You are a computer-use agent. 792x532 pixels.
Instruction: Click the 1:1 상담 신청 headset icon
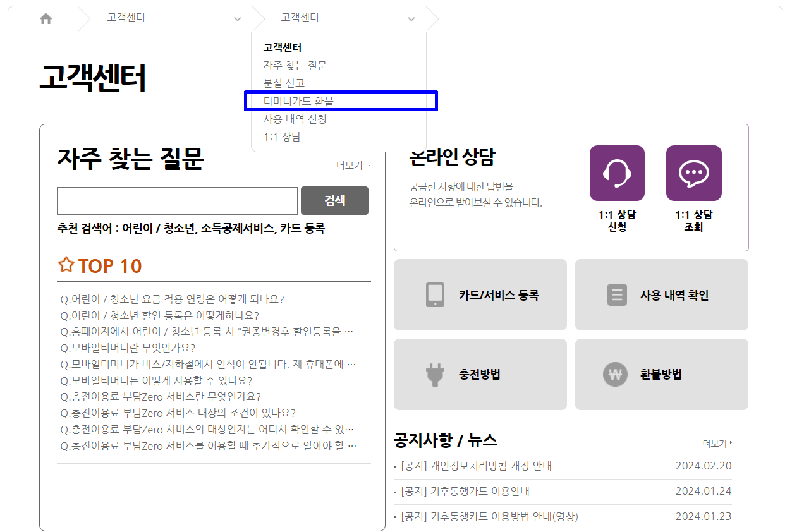pos(616,172)
